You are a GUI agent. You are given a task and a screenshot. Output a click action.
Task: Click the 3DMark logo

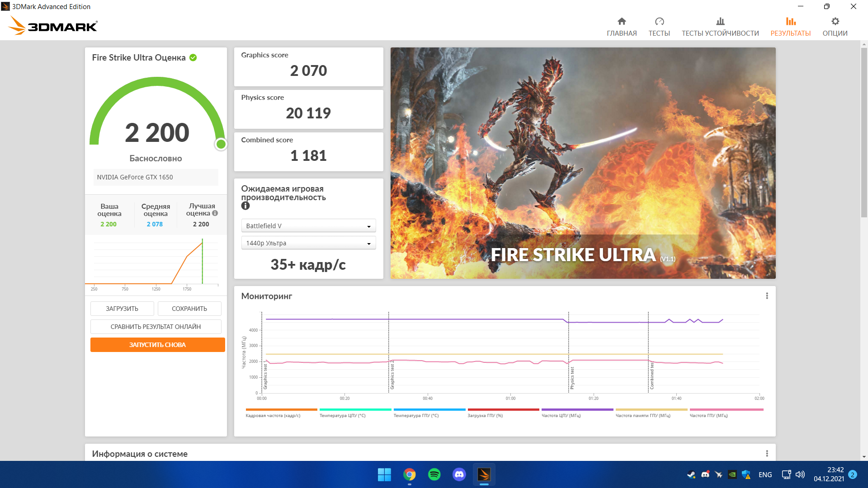pyautogui.click(x=53, y=26)
